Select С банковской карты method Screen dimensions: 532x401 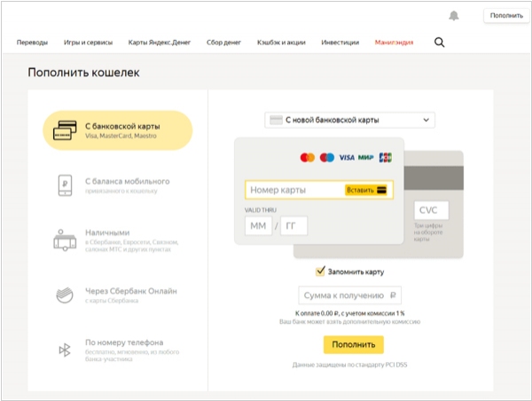(x=117, y=130)
